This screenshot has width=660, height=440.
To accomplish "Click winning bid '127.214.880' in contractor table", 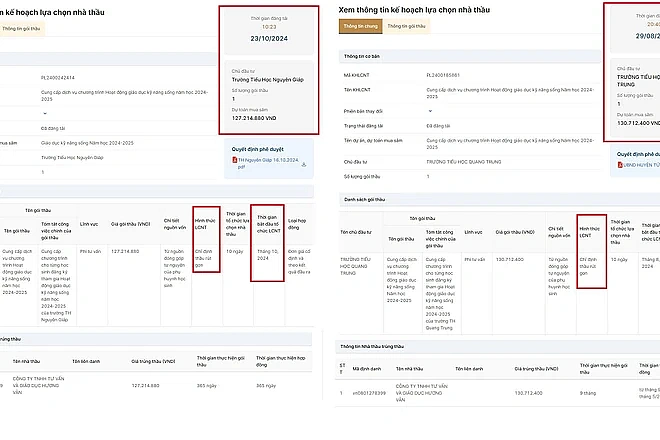I will [146, 386].
